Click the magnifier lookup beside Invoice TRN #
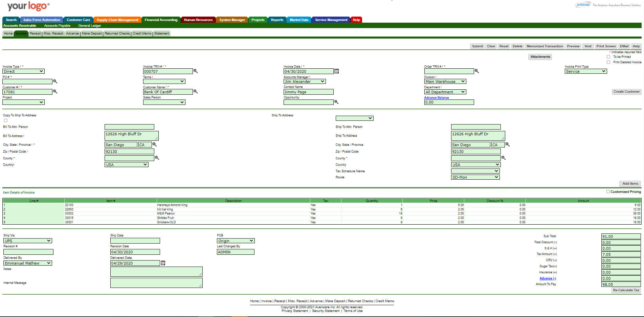 (x=196, y=71)
